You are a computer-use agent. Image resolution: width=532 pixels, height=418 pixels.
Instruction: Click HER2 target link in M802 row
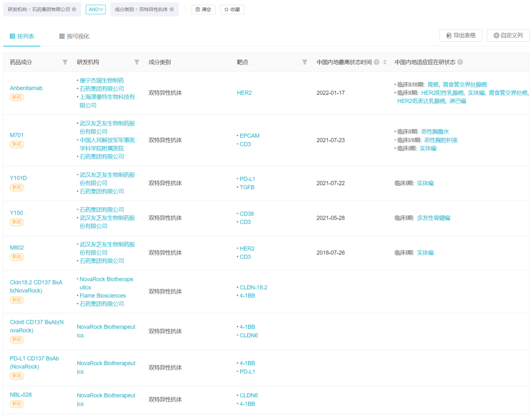pyautogui.click(x=247, y=248)
